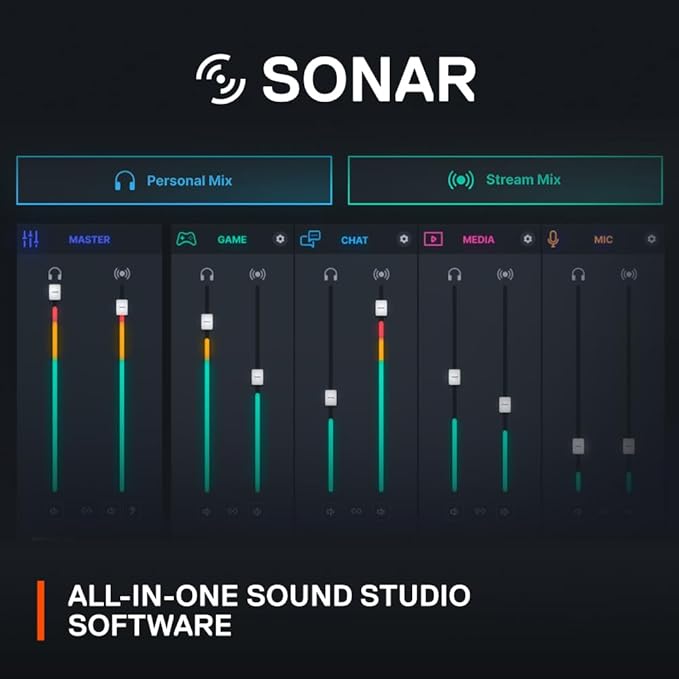This screenshot has height=679, width=679.
Task: Toggle the Media channel link icon
Action: pos(480,511)
